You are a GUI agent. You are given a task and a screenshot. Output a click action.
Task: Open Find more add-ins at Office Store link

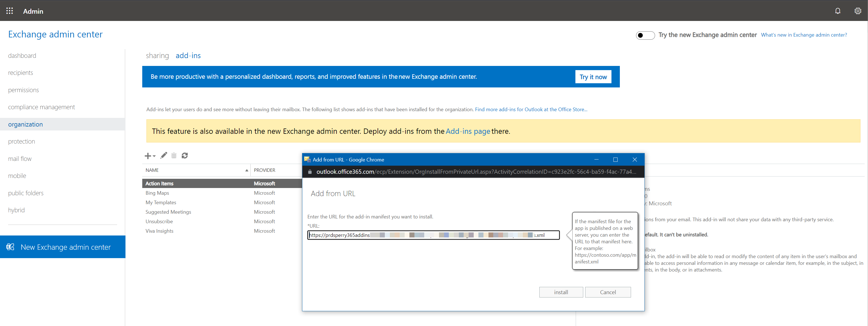[x=531, y=110]
